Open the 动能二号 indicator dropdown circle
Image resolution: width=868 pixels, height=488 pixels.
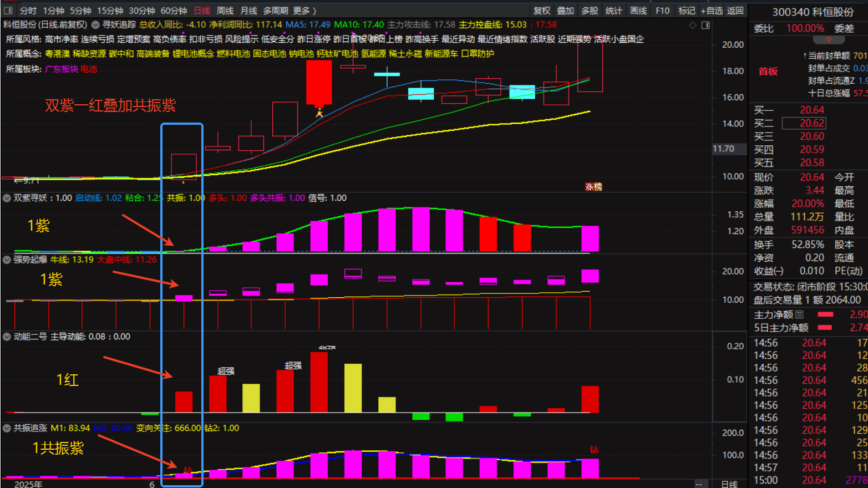point(7,337)
